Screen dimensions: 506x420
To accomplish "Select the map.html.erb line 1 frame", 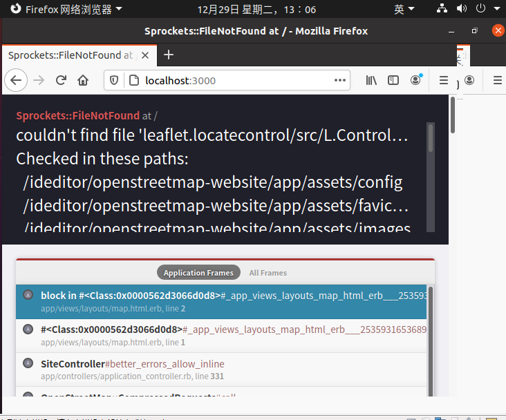I will 221,336.
